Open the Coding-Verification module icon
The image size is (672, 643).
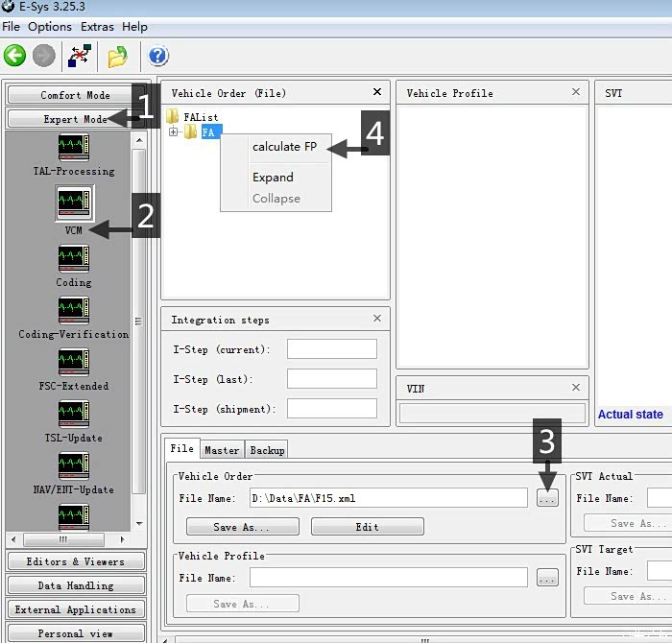pos(73,311)
